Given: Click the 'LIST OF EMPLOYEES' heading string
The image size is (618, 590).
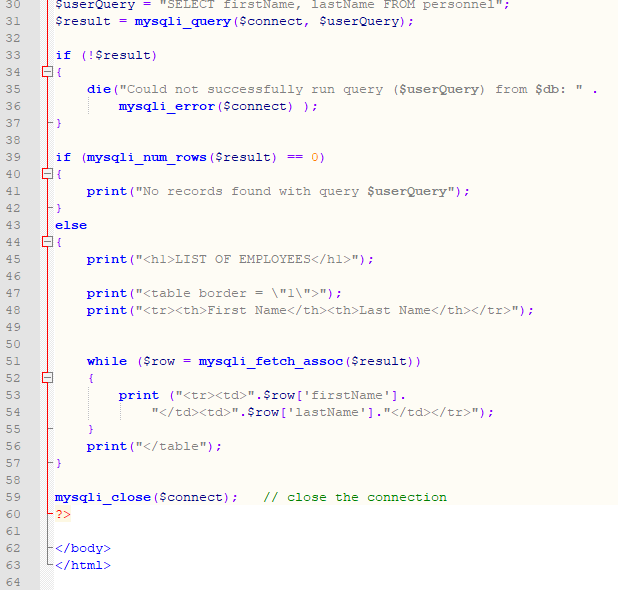Looking at the screenshot, I should tap(247, 259).
